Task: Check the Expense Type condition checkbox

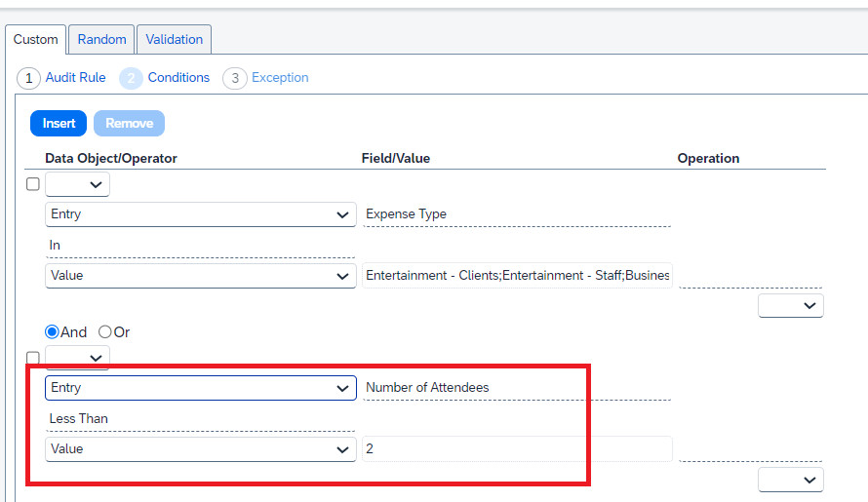Action: [x=33, y=184]
